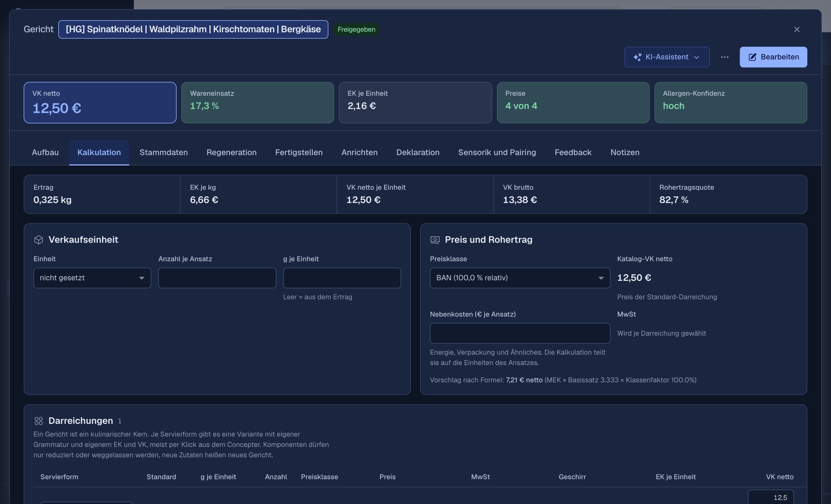Select the Preise 4 von 4 card

[573, 103]
